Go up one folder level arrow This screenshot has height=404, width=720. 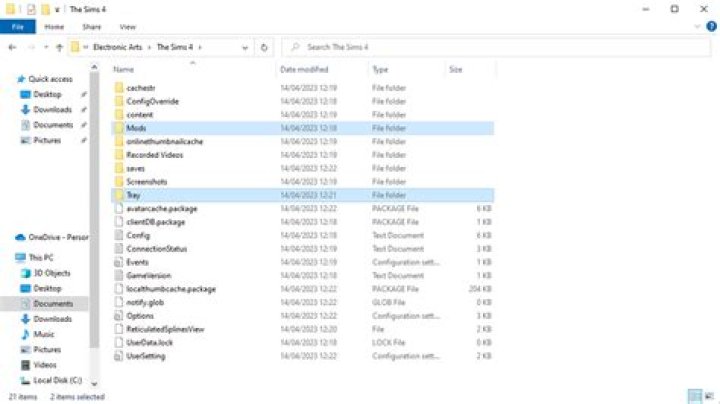coord(60,47)
